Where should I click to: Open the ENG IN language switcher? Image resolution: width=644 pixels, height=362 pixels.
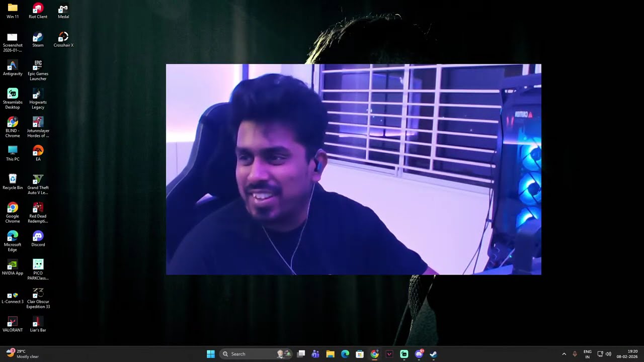(x=587, y=354)
